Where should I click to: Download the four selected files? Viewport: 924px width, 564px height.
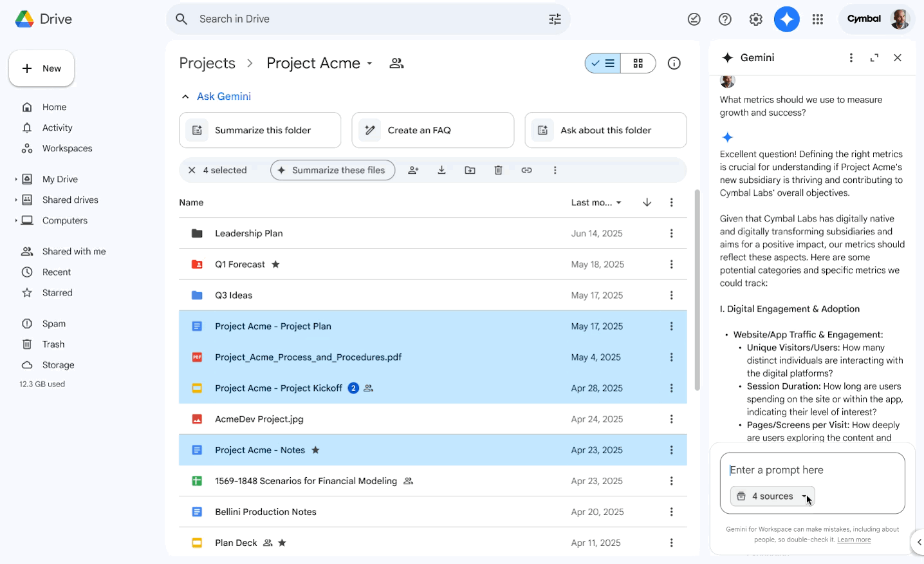[x=441, y=170]
